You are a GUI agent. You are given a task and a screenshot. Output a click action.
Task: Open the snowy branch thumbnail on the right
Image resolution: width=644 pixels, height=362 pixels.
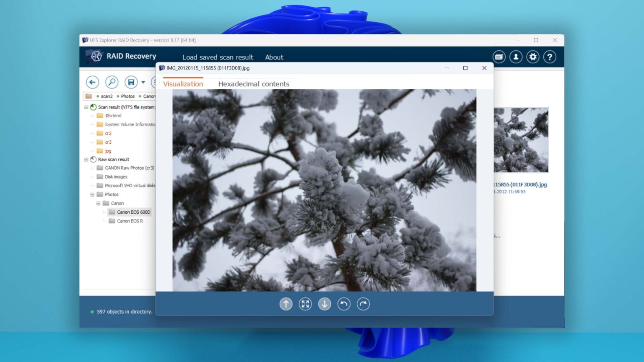(521, 140)
